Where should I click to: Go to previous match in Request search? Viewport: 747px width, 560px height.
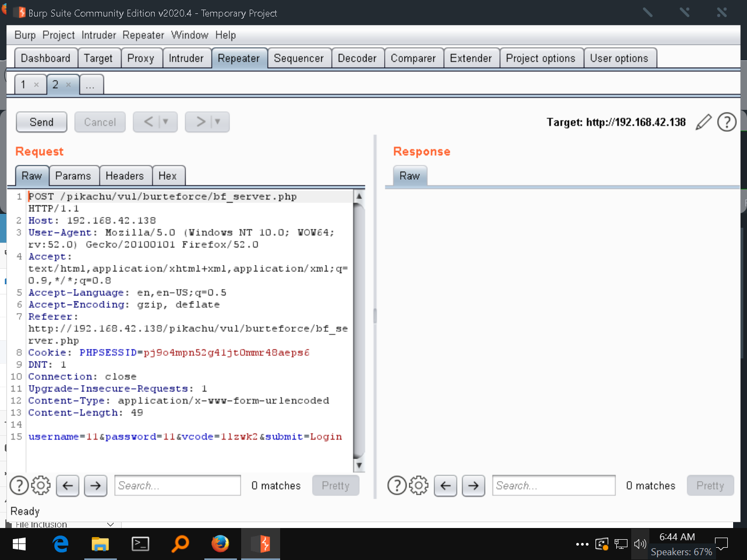(x=68, y=485)
